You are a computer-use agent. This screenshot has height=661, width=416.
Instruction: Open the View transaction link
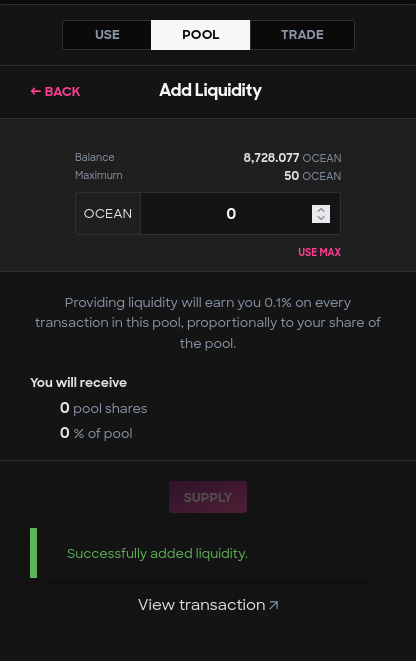pos(208,605)
